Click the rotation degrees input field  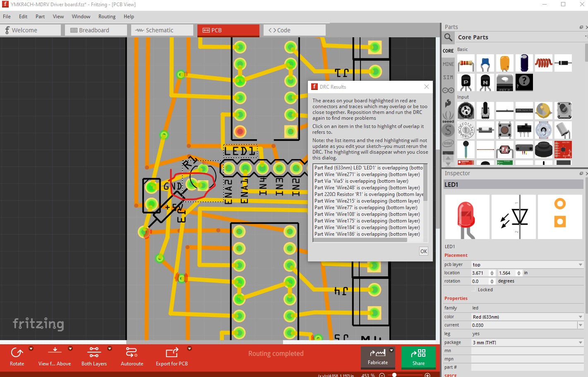(480, 281)
